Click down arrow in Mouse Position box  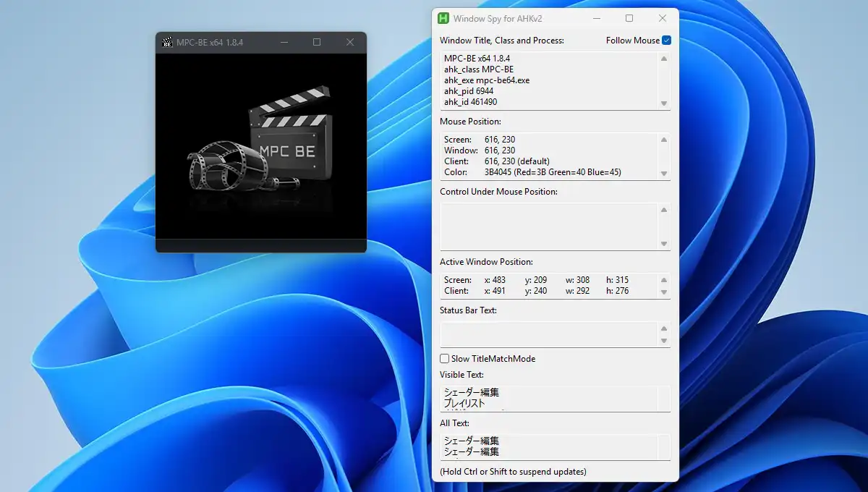pyautogui.click(x=664, y=174)
